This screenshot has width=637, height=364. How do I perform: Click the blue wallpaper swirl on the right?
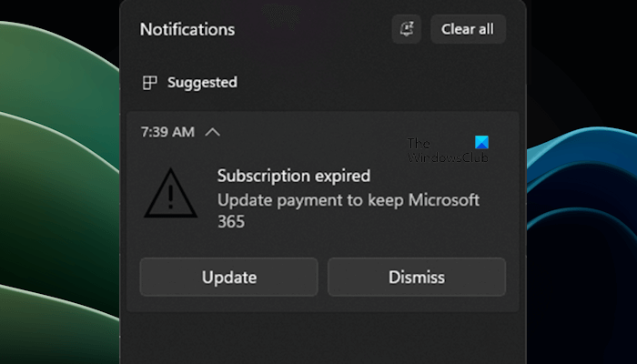[582, 209]
